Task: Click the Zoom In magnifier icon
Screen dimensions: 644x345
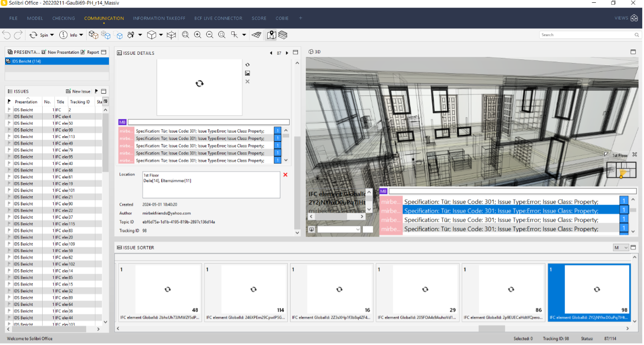Action: click(197, 35)
